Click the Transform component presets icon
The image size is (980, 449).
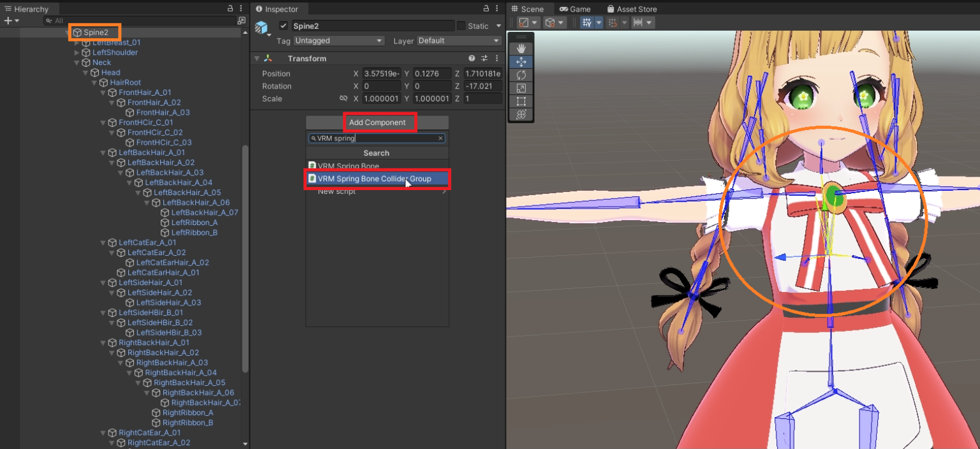tap(483, 58)
